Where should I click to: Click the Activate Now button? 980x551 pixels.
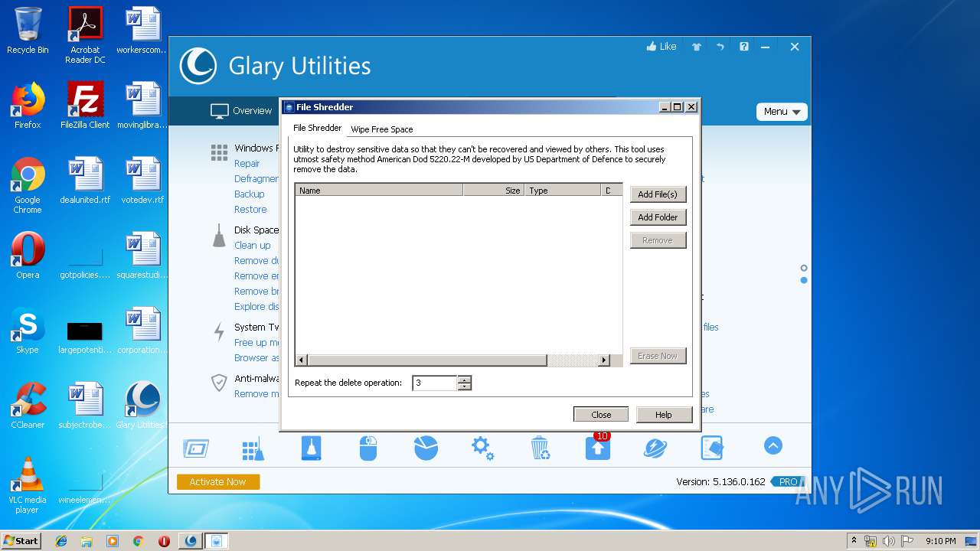[x=218, y=481]
